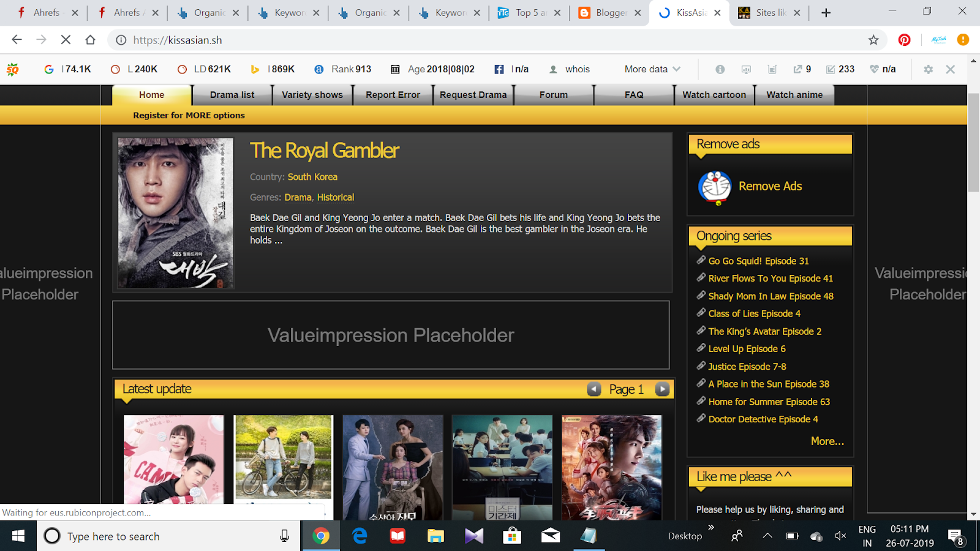This screenshot has height=551, width=980.
Task: Open the SEOquake diagnosis monitor icon
Action: (746, 69)
